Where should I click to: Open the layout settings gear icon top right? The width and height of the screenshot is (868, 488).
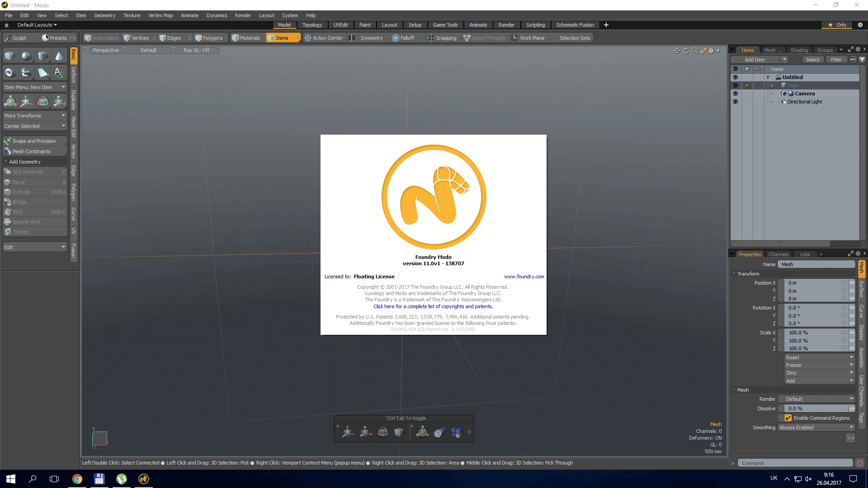(860, 25)
